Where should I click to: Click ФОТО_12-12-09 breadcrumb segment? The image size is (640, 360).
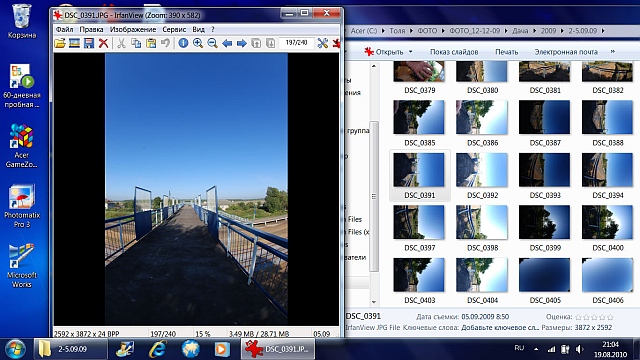tap(475, 31)
